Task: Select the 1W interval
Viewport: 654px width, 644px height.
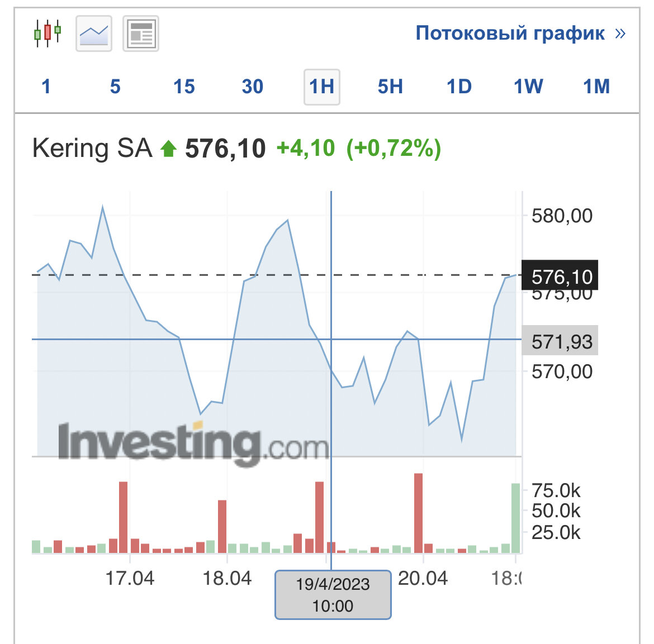Action: 528,87
